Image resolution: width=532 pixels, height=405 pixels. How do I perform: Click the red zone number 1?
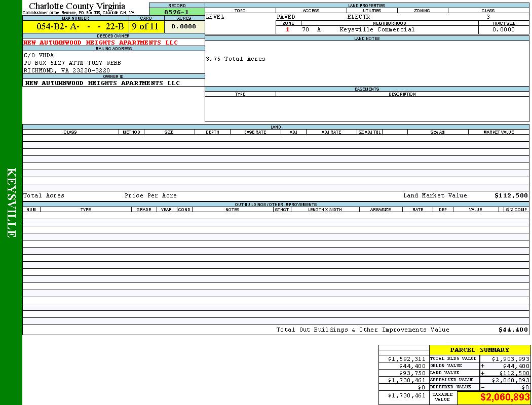288,29
